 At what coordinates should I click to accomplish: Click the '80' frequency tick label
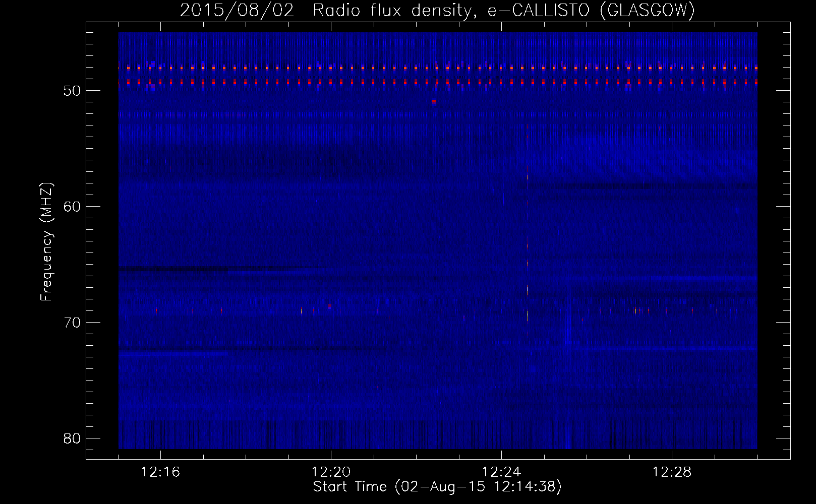(x=72, y=438)
